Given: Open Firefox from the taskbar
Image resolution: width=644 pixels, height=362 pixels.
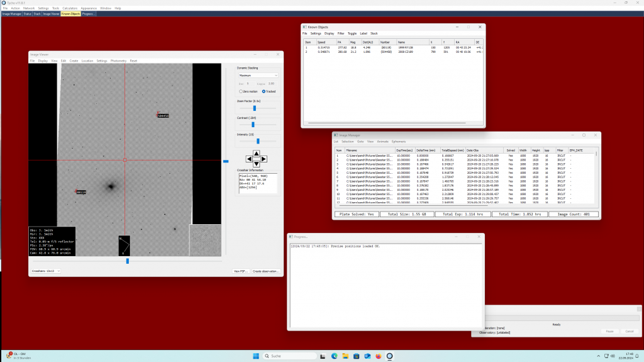Looking at the screenshot, I should tap(378, 356).
